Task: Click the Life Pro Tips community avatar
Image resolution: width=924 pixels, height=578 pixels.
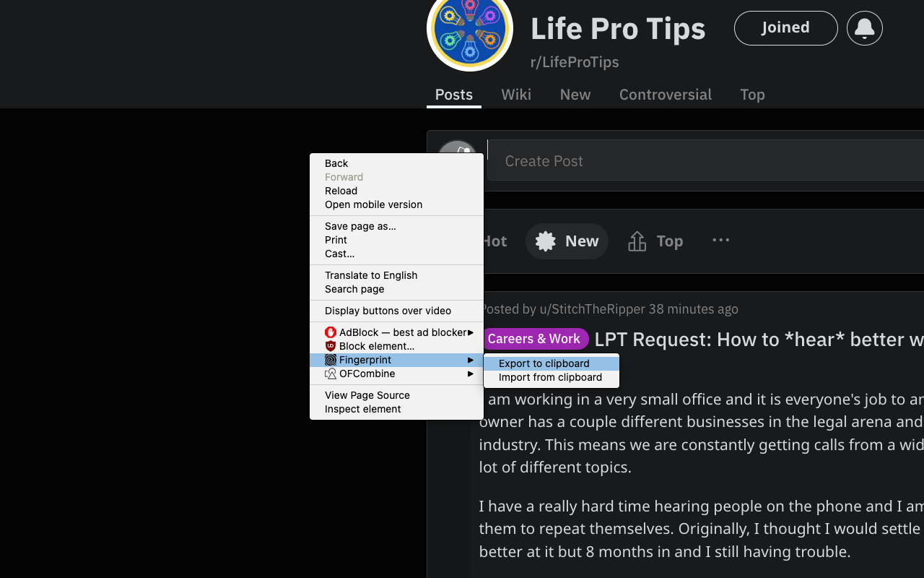Action: 470,29
